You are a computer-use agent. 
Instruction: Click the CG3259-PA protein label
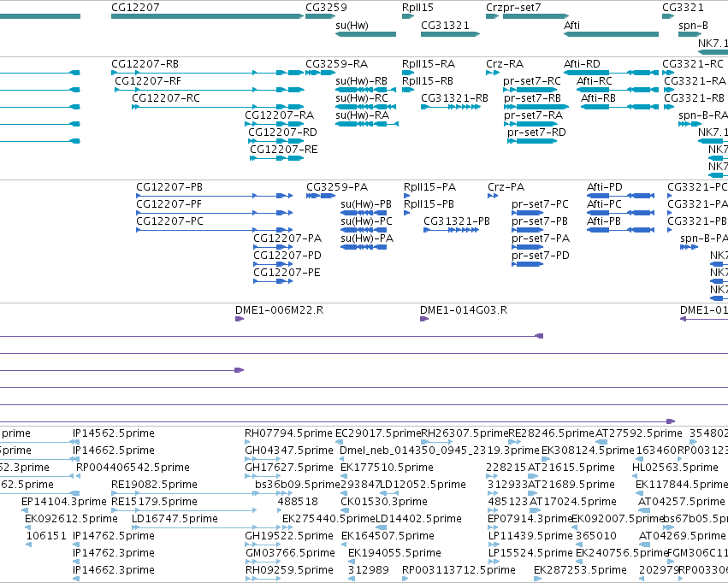click(337, 187)
